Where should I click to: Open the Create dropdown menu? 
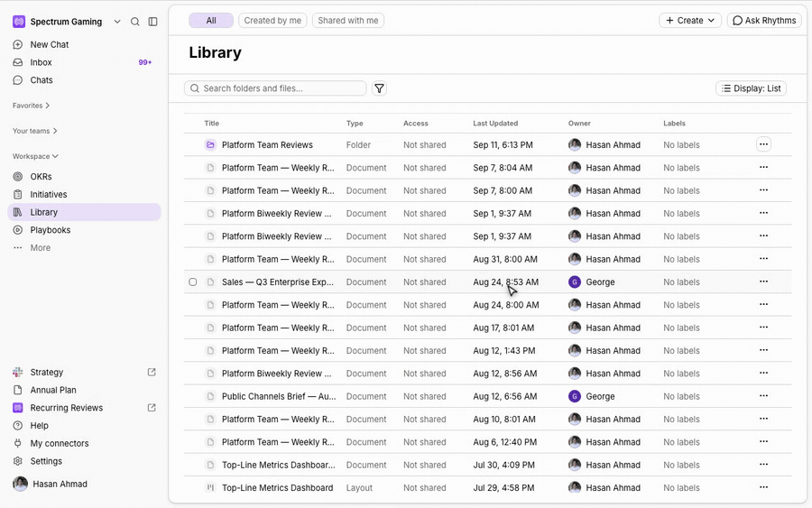[x=690, y=20]
